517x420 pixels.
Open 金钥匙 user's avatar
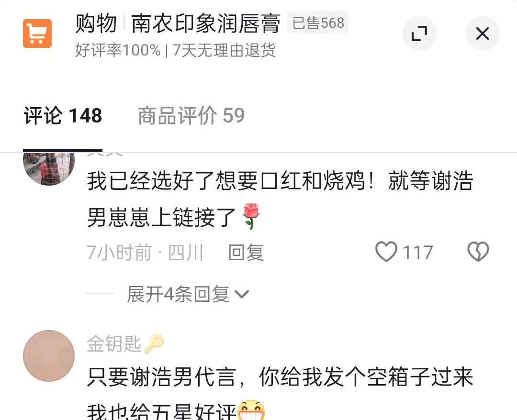click(49, 356)
